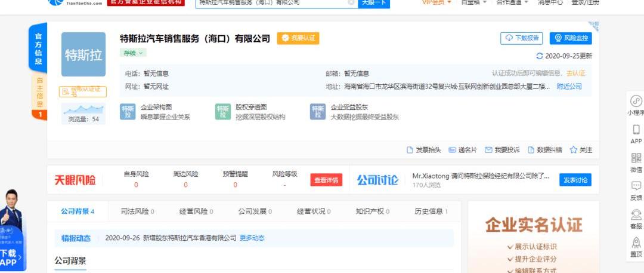This screenshot has width=644, height=273.
Task: Open the 百宝箱 dropdown menu
Action: click(x=473, y=2)
